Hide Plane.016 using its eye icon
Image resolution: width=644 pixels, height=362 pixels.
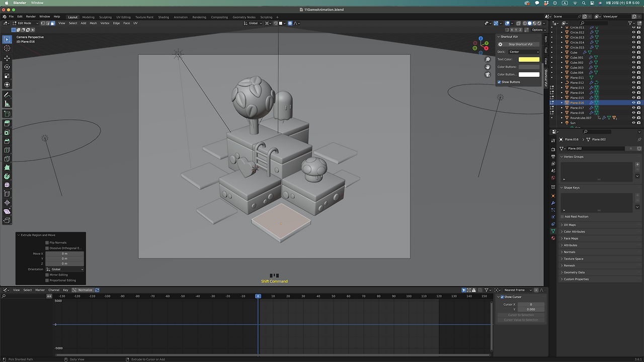pyautogui.click(x=633, y=103)
